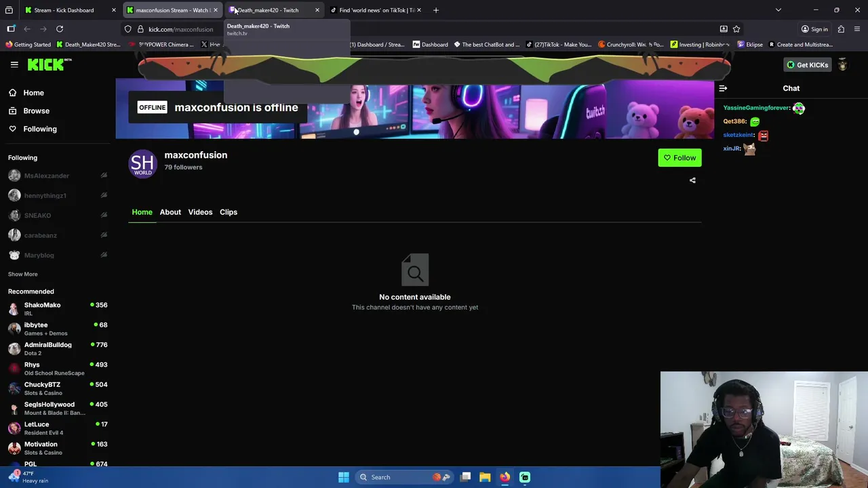The image size is (868, 488).
Task: Open the Investing Robinhood bookmark
Action: pyautogui.click(x=700, y=45)
